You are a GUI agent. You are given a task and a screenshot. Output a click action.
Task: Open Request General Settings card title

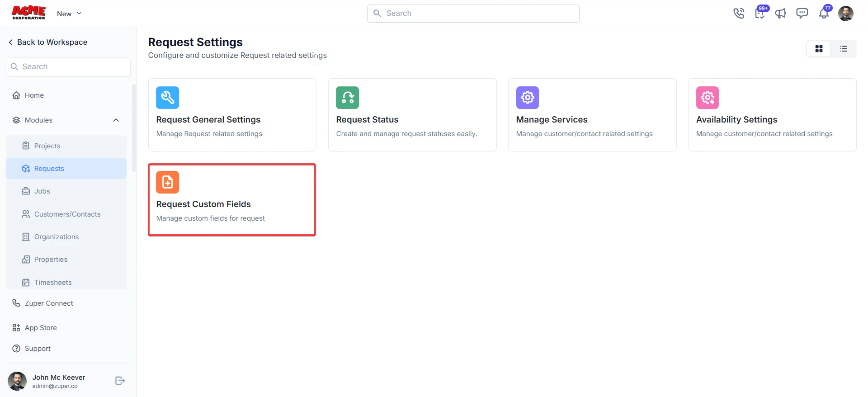[x=208, y=119]
